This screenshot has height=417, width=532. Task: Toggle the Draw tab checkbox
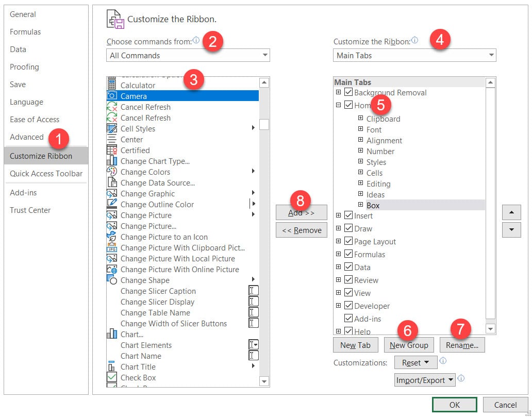tap(348, 228)
